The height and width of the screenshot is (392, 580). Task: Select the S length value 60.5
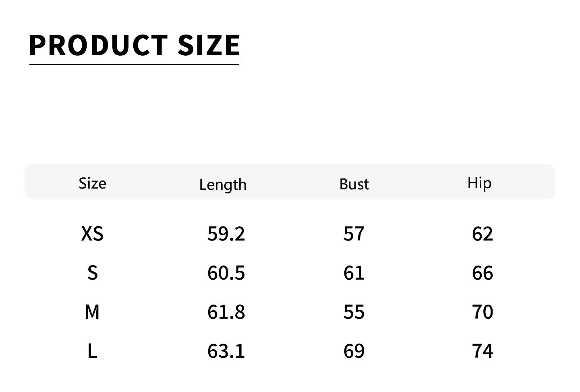[x=226, y=273]
